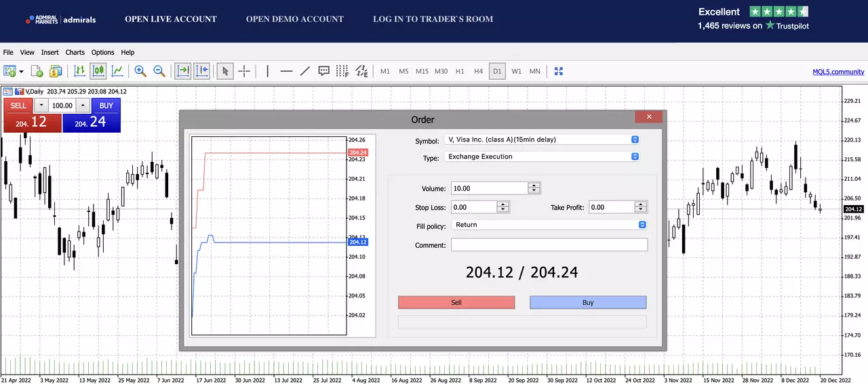Viewport: 868px width, 384px height.
Task: Click OPEN DEMO ACCOUNT link
Action: pyautogui.click(x=295, y=19)
